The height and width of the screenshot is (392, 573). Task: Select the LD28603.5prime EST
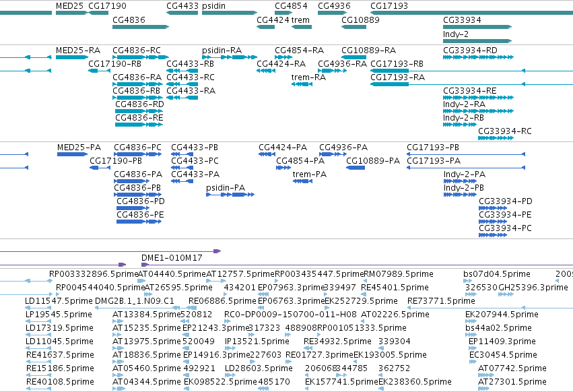259,368
